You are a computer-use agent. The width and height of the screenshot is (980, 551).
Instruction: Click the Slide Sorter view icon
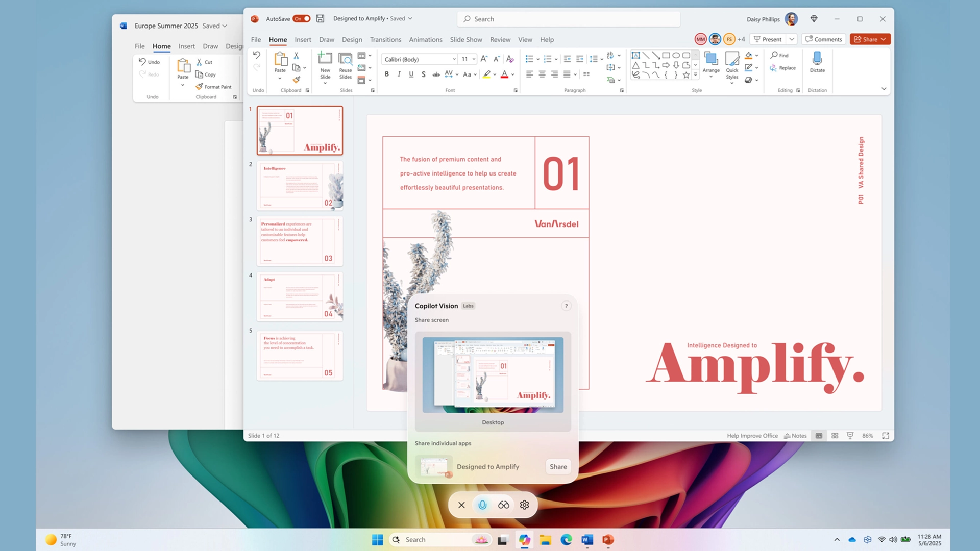835,436
